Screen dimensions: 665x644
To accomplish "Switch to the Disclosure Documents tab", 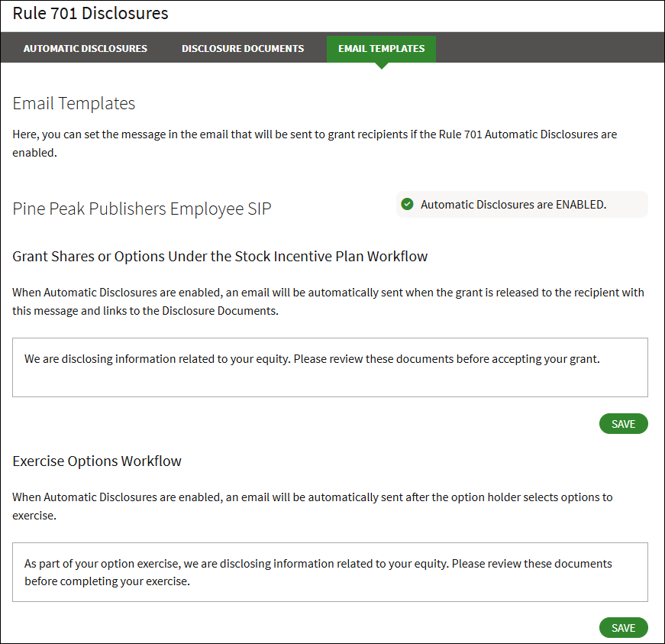I will (243, 48).
